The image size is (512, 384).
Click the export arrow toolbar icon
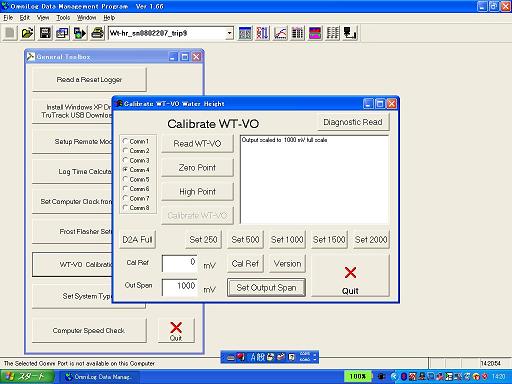[80, 33]
